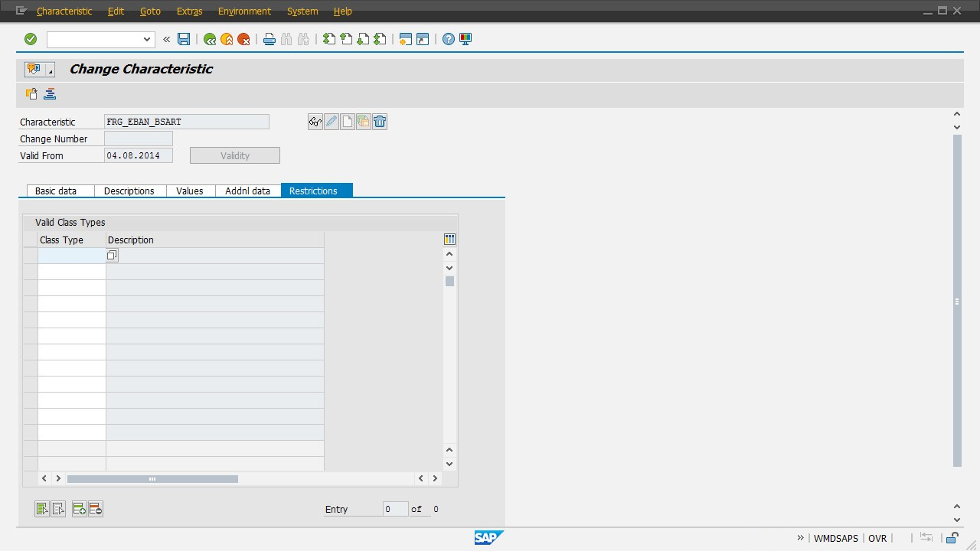Toggle OVR insert/overwrite mode in status bar
The image size is (980, 551).
877,538
